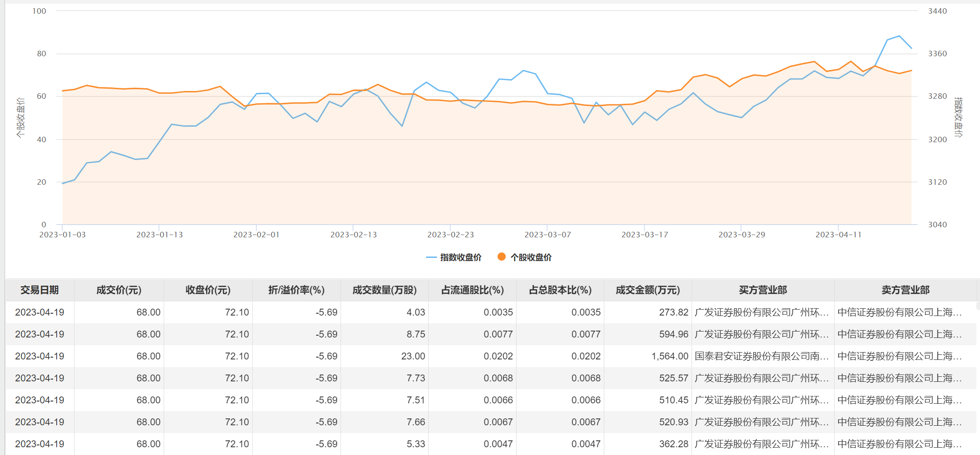980x455 pixels.
Task: Sort by the 交易日期 column header
Action: 40,290
